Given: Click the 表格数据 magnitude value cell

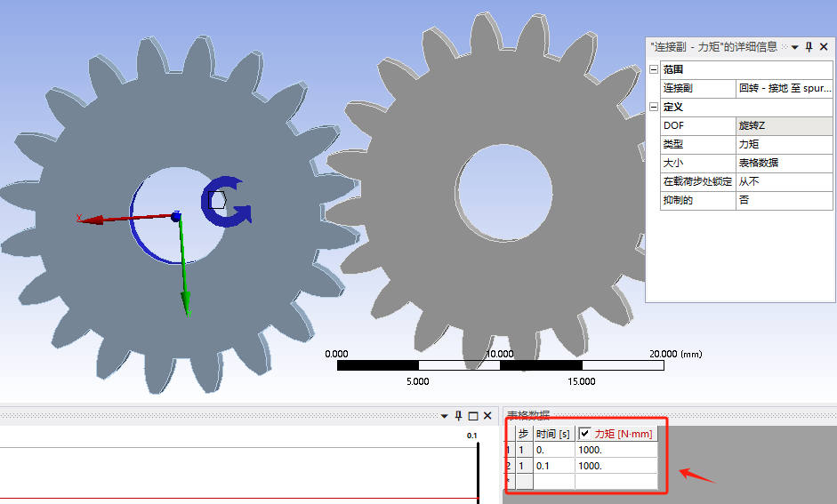Looking at the screenshot, I should pyautogui.click(x=784, y=163).
